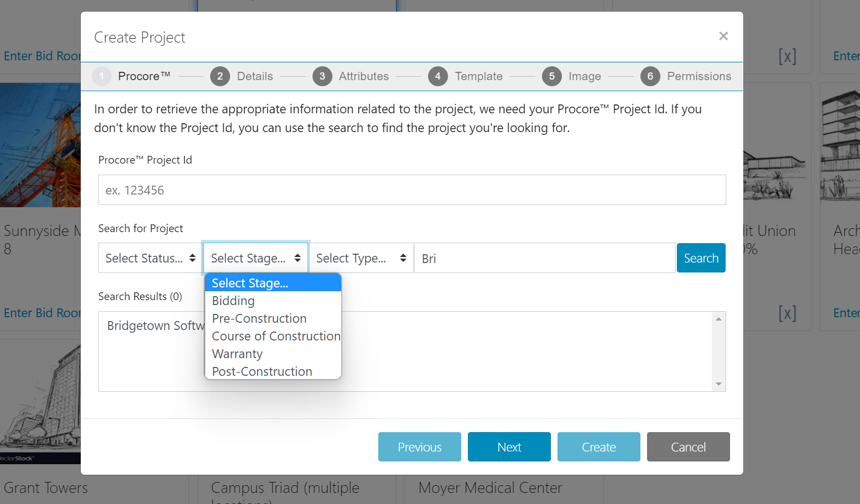
Task: Collapse the Select Stage dropdown
Action: coord(256,258)
